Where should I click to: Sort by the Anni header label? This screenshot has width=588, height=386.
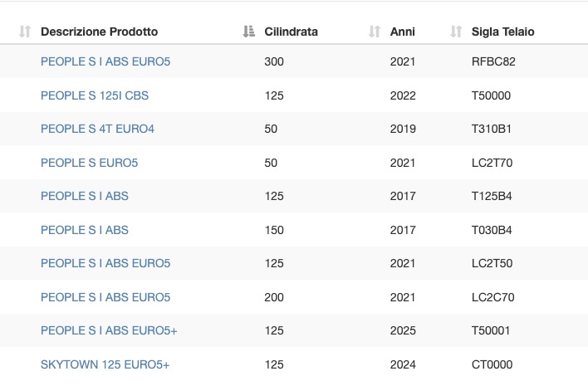(402, 32)
